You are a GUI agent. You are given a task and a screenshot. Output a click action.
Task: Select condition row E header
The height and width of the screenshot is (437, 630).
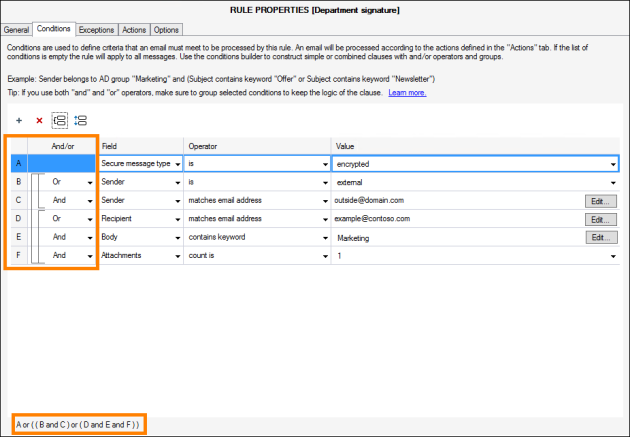18,237
